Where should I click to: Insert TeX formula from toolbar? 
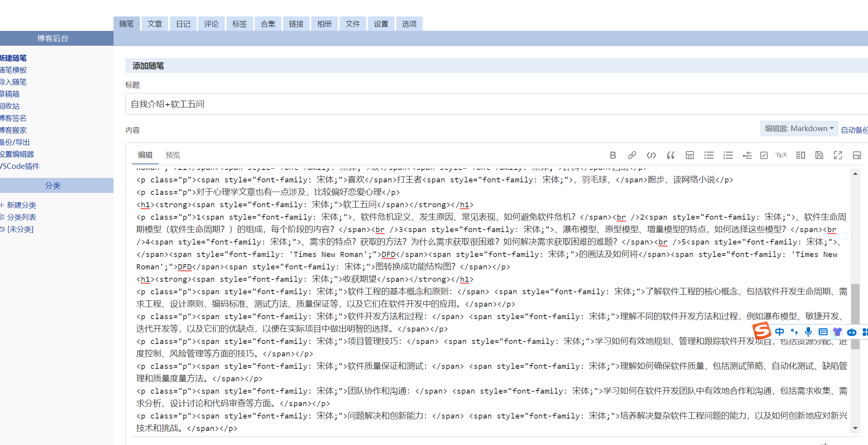click(781, 155)
